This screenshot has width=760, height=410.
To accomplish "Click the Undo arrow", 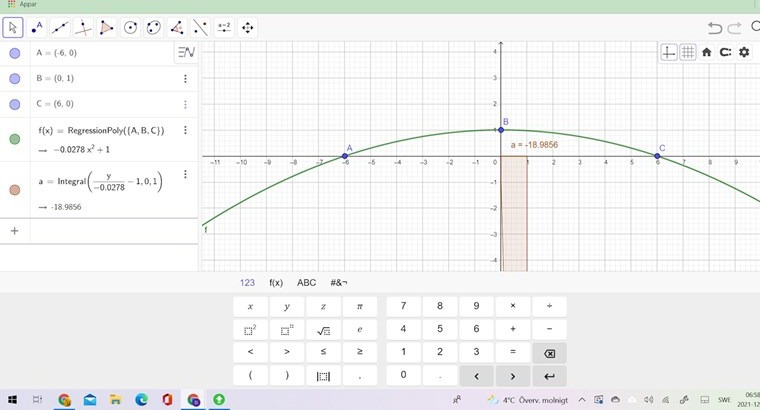I will pyautogui.click(x=714, y=28).
